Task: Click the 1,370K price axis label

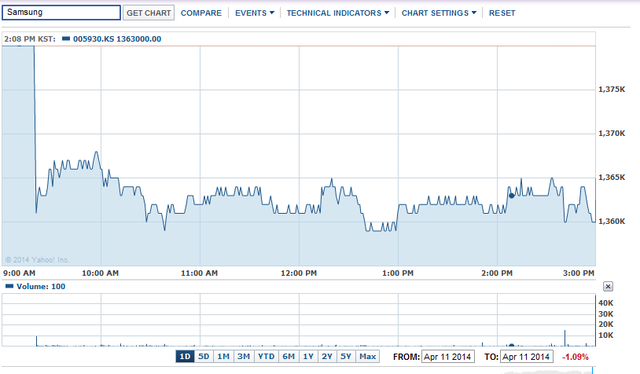Action: click(611, 133)
